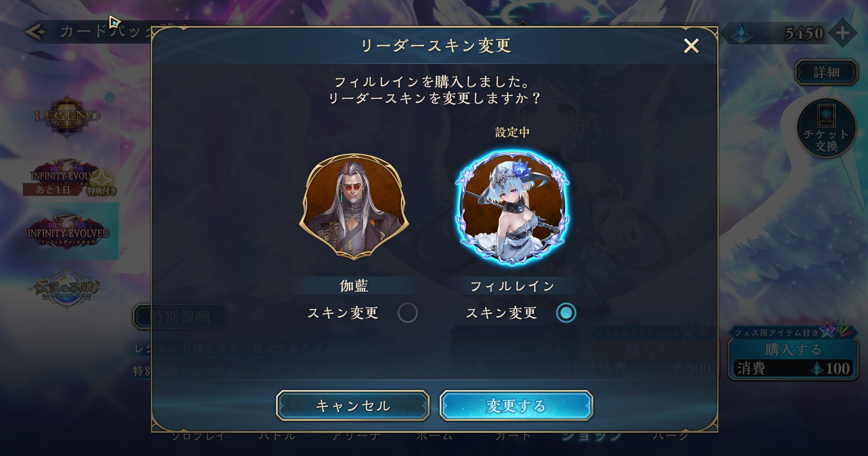Select the 伽藍 skin radio button
This screenshot has width=868, height=456.
(407, 313)
